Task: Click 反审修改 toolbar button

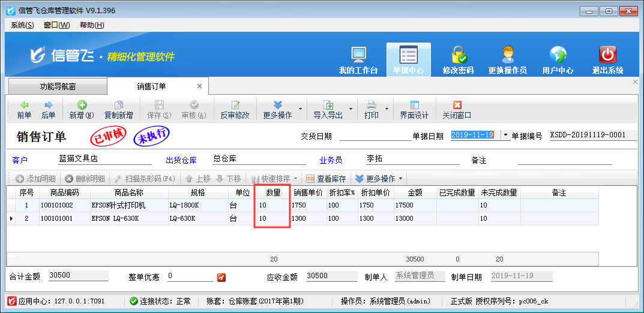Action: point(235,109)
